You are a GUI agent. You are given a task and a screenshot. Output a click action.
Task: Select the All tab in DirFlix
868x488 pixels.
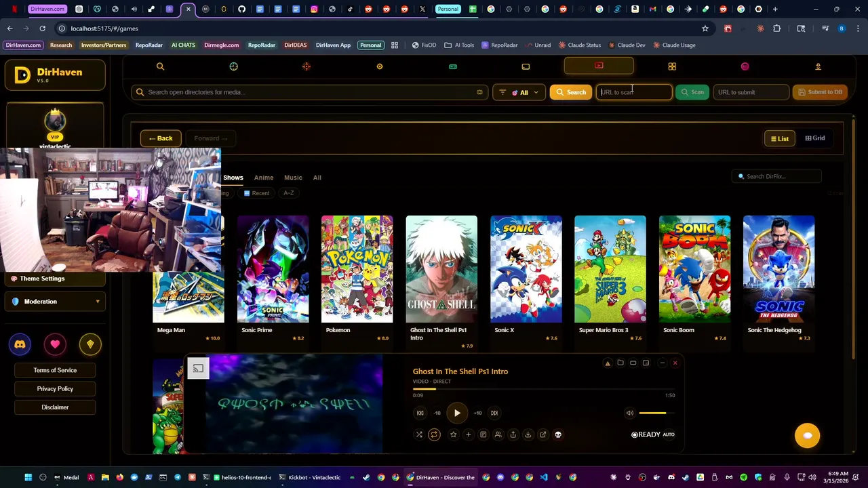click(x=317, y=178)
